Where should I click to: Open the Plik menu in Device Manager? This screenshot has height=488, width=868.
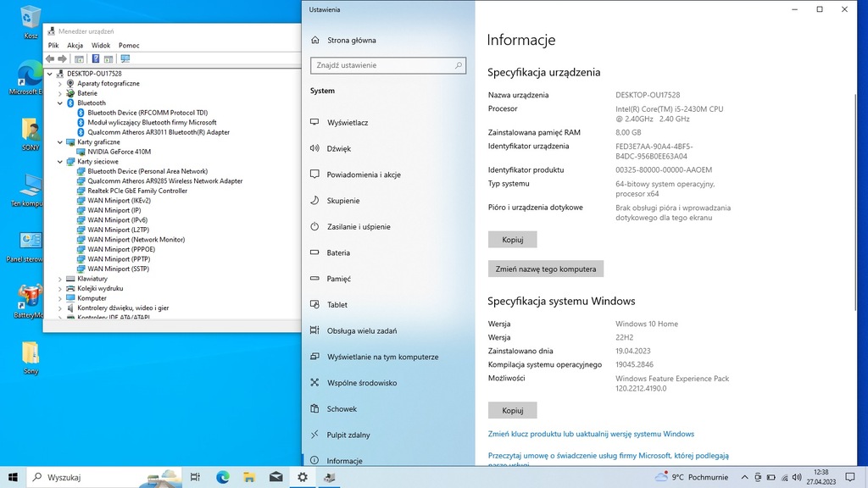(53, 46)
